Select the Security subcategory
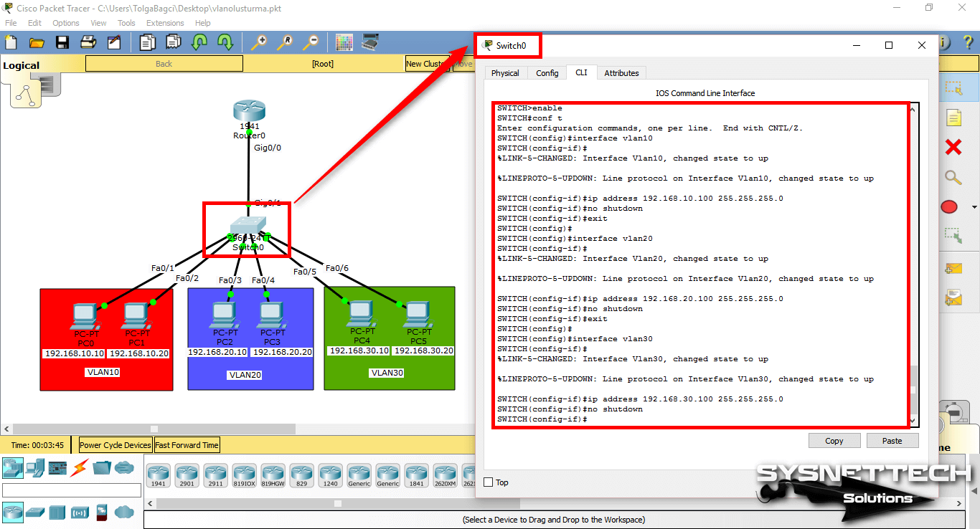The width and height of the screenshot is (980, 529). 102,512
